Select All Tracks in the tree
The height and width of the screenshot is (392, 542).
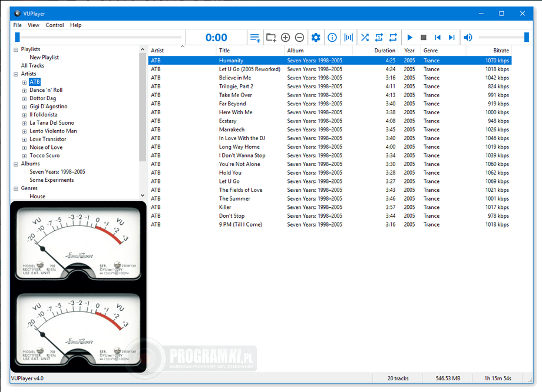[32, 65]
